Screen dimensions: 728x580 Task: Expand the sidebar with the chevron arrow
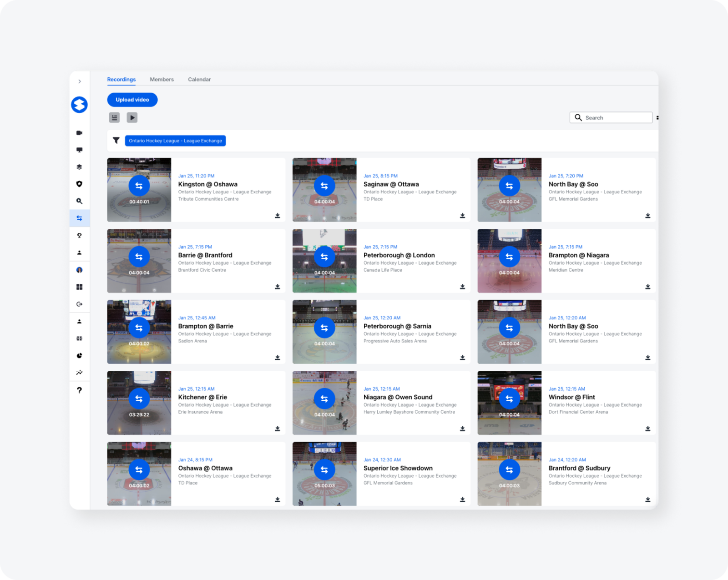[x=80, y=81]
